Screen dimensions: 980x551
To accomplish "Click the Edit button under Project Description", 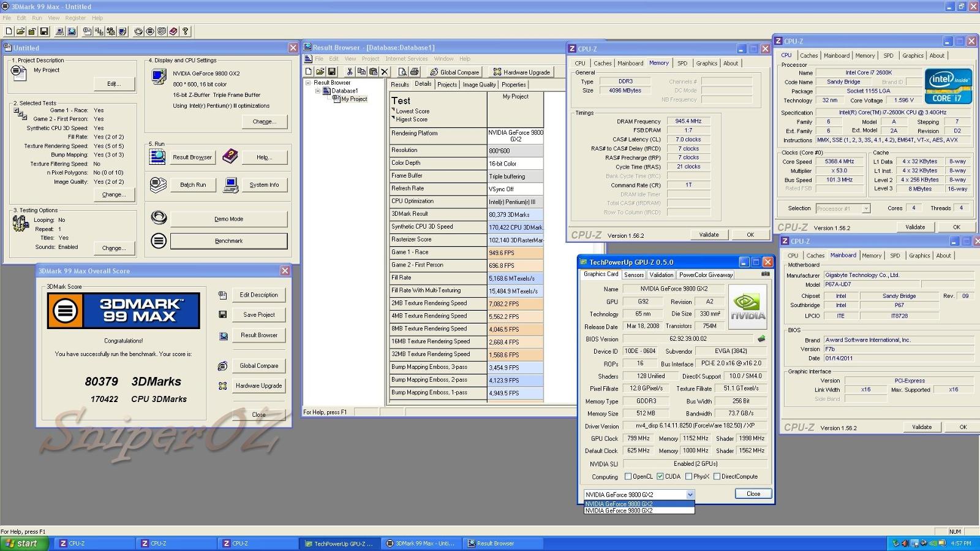I will (114, 84).
